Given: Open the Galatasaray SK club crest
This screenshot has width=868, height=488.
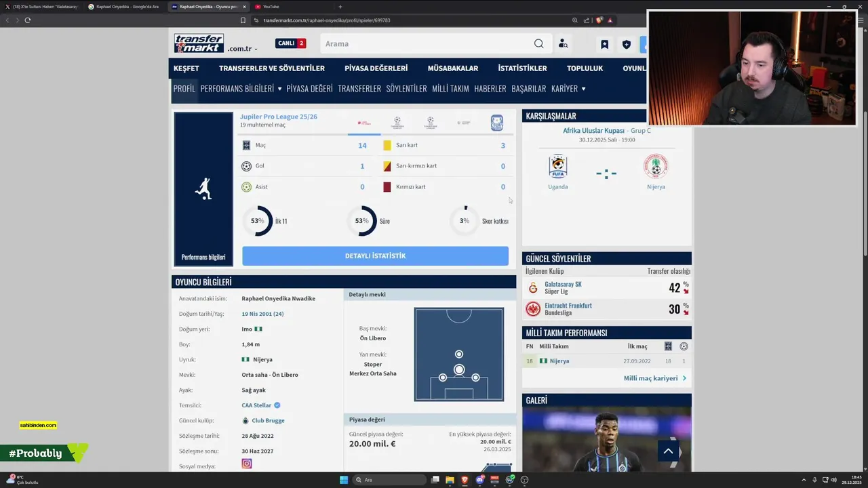Looking at the screenshot, I should coord(533,288).
